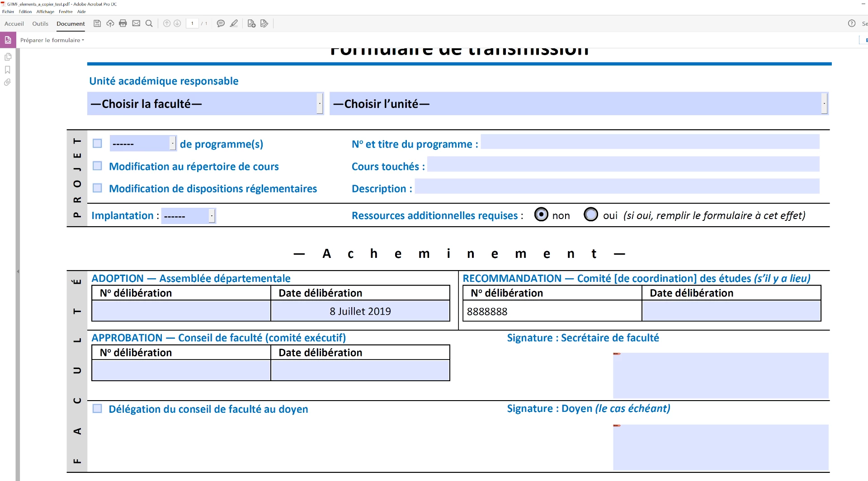
Task: Click the Doyen signature field
Action: (x=721, y=448)
